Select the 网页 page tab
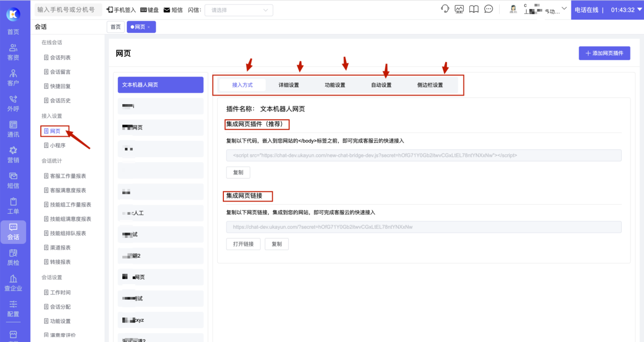This screenshot has height=342, width=644. (141, 27)
